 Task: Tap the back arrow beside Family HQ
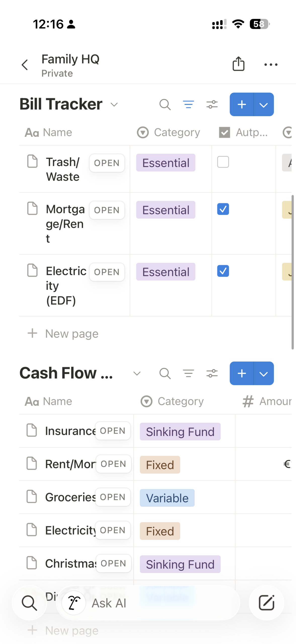click(x=25, y=65)
